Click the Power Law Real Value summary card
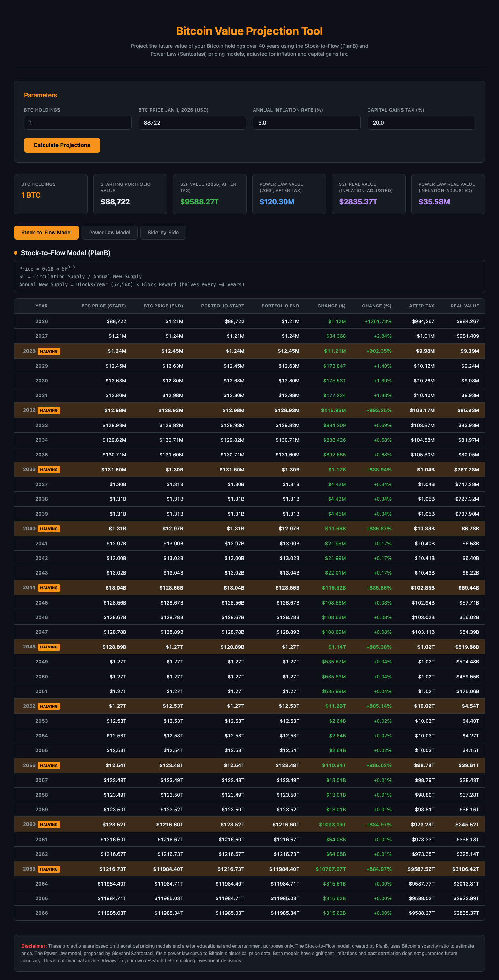 tap(448, 194)
